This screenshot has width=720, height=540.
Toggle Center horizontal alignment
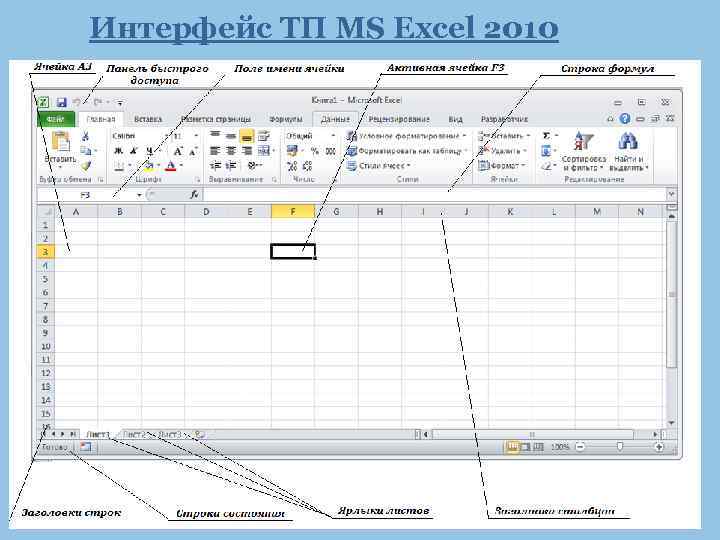point(231,151)
